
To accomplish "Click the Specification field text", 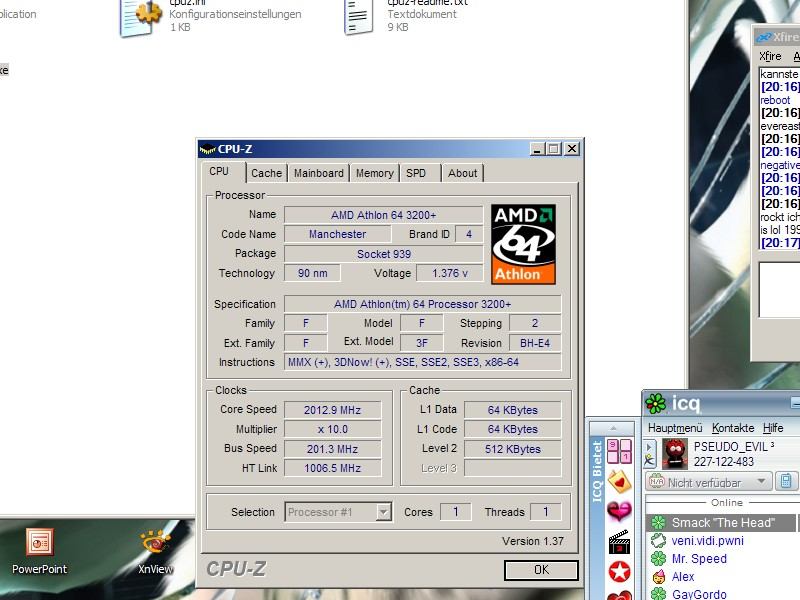I will [x=422, y=304].
